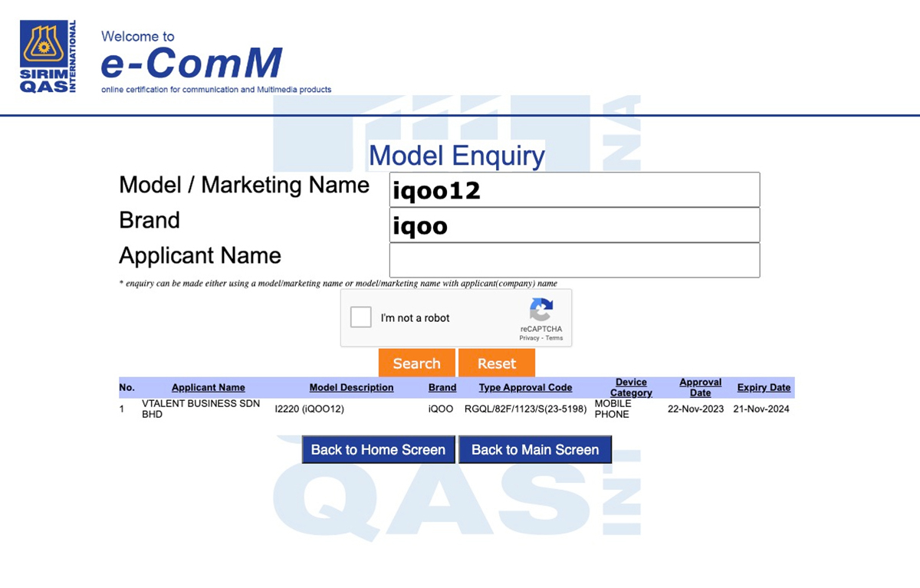The image size is (920, 588).
Task: Click the enquiry instructions footnote text
Action: pyautogui.click(x=338, y=284)
